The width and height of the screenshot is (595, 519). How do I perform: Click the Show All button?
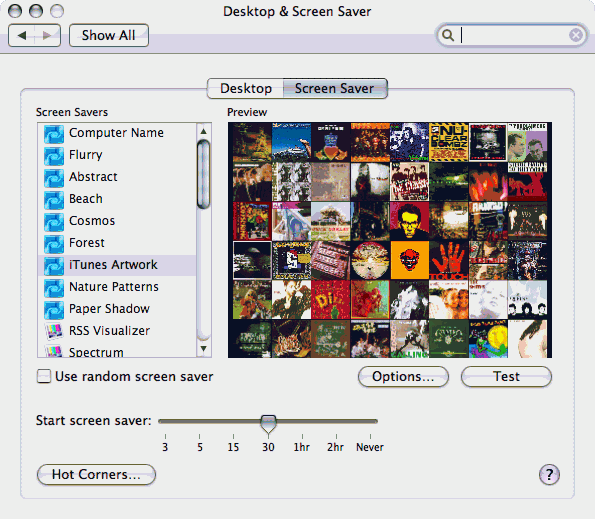(109, 35)
